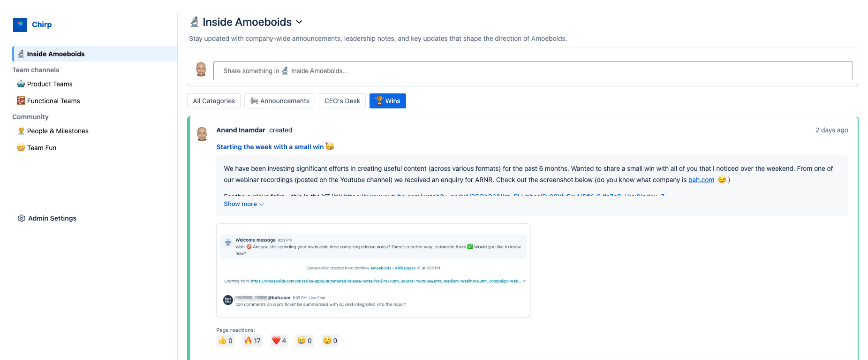The height and width of the screenshot is (360, 868).
Task: Go to the Product Teams channel
Action: (50, 84)
